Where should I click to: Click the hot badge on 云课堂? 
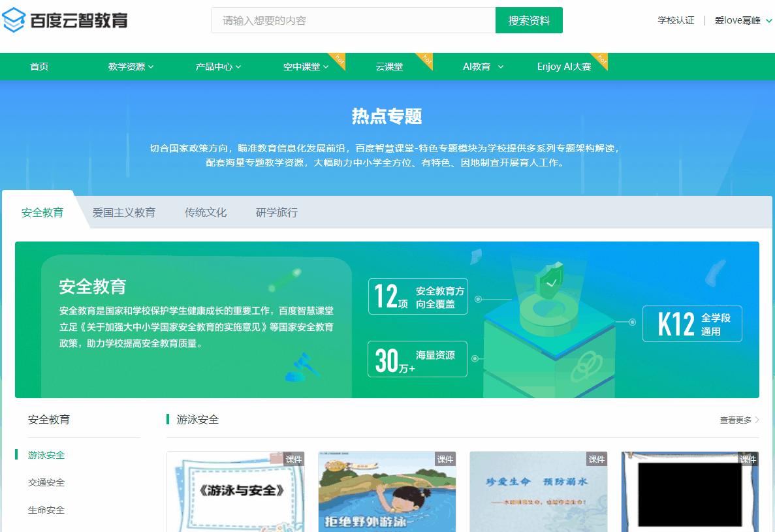coord(426,59)
